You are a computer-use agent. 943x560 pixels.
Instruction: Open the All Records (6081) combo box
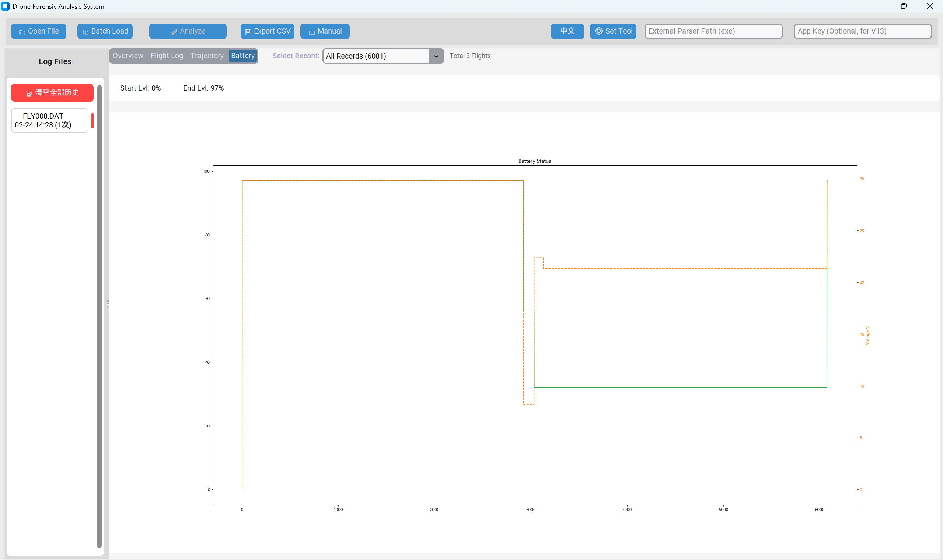point(375,56)
